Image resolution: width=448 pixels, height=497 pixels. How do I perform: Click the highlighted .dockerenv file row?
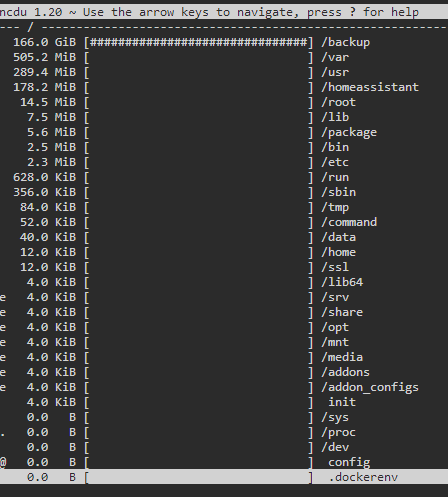[x=224, y=477]
